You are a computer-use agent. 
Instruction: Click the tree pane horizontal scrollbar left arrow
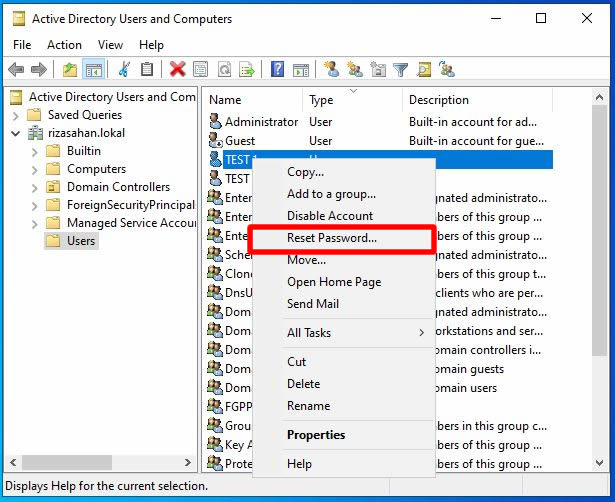pyautogui.click(x=13, y=462)
